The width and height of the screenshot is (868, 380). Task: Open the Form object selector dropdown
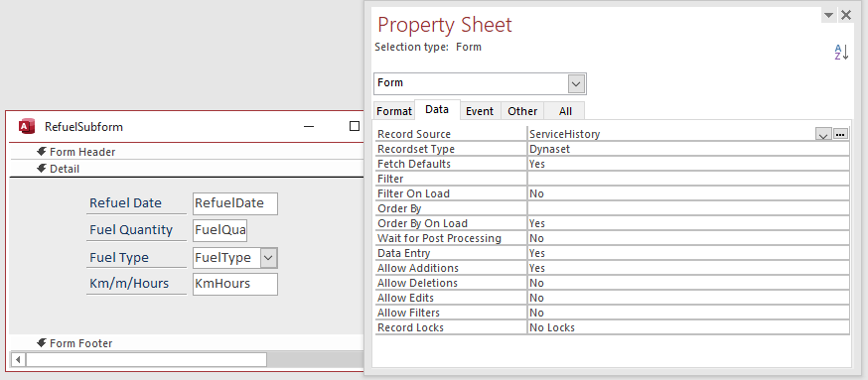tap(576, 84)
